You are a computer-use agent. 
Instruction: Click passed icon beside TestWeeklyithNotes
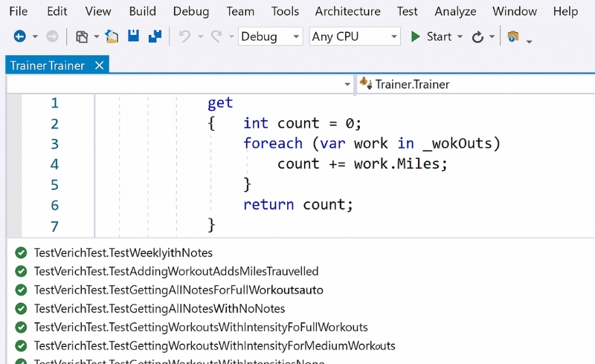[x=21, y=253]
